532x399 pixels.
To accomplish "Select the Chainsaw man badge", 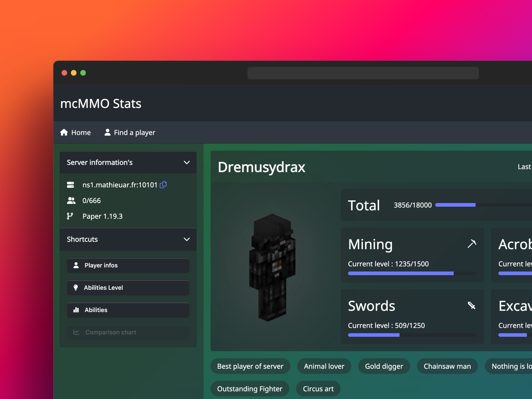I will pos(447,366).
